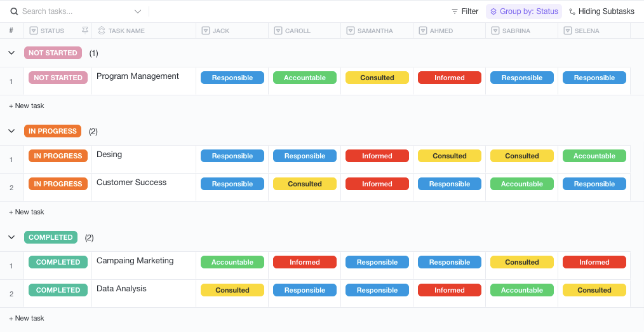
Task: Open the Data Analysis task
Action: pos(121,289)
